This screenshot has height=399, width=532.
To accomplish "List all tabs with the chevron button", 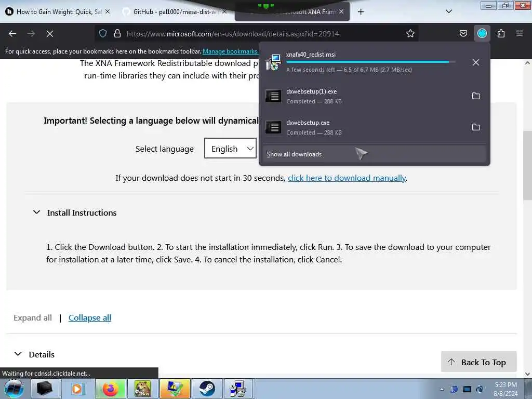I will point(448,11).
